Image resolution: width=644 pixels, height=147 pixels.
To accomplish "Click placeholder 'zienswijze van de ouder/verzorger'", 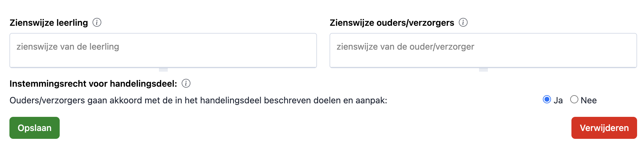I will pyautogui.click(x=405, y=47).
